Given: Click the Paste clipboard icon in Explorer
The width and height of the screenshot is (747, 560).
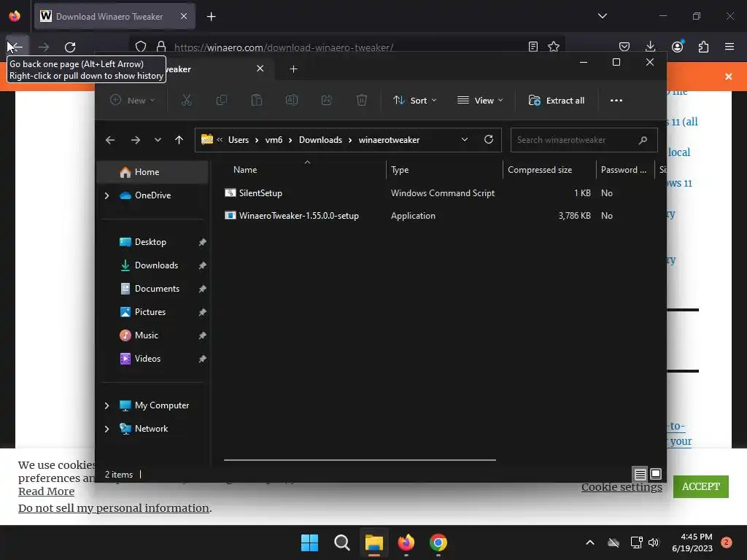Looking at the screenshot, I should coord(257,100).
